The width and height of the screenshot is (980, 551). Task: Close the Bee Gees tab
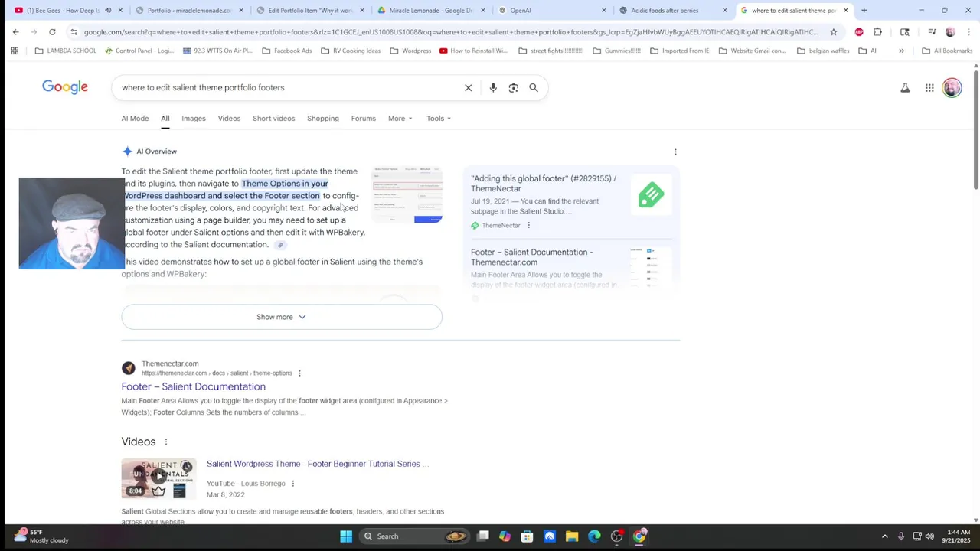click(x=120, y=11)
